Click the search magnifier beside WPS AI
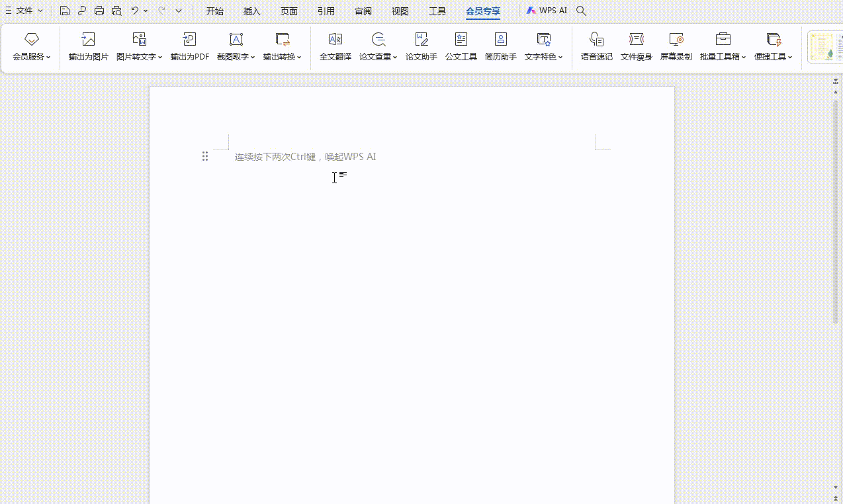This screenshot has height=504, width=843. pos(581,11)
